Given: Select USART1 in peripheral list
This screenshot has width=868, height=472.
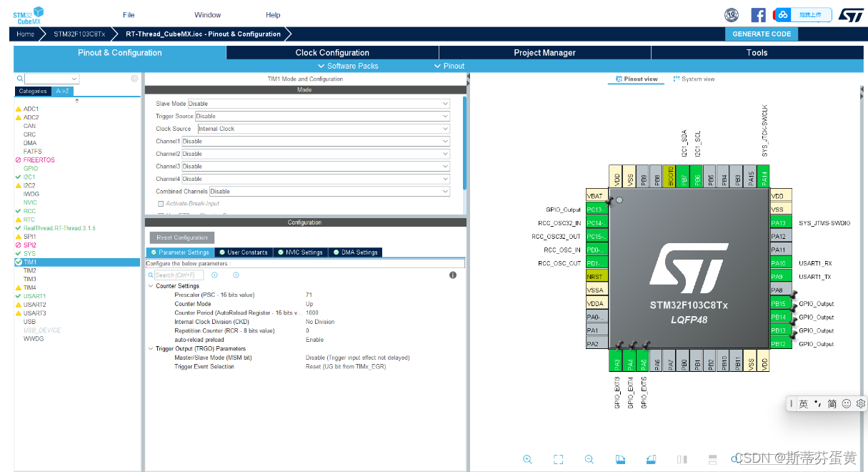Looking at the screenshot, I should pyautogui.click(x=34, y=296).
